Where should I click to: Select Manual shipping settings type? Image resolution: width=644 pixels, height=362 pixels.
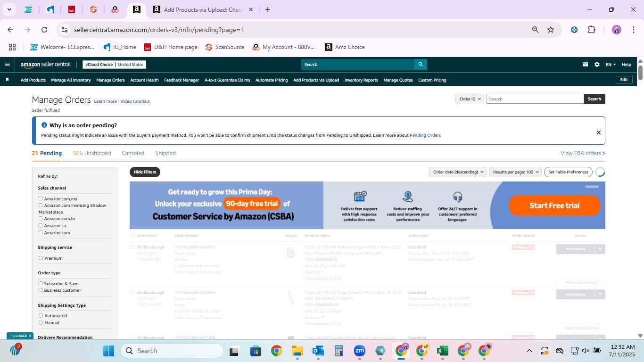click(x=41, y=323)
